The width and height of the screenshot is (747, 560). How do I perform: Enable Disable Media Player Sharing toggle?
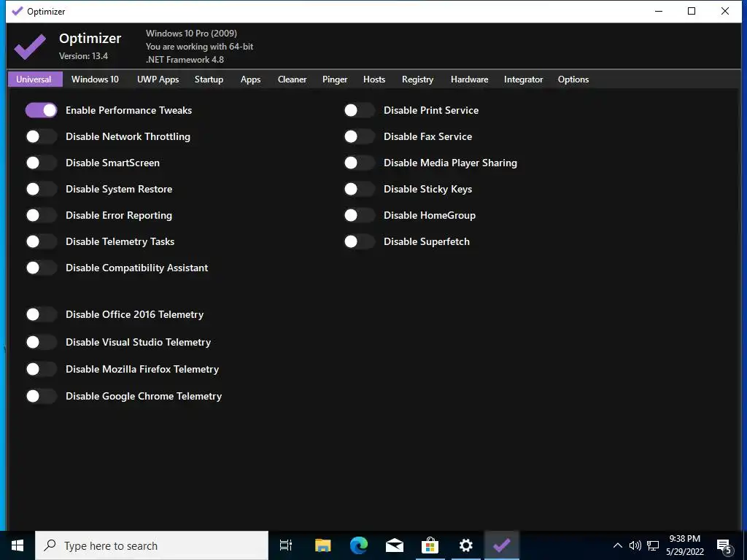coord(359,163)
